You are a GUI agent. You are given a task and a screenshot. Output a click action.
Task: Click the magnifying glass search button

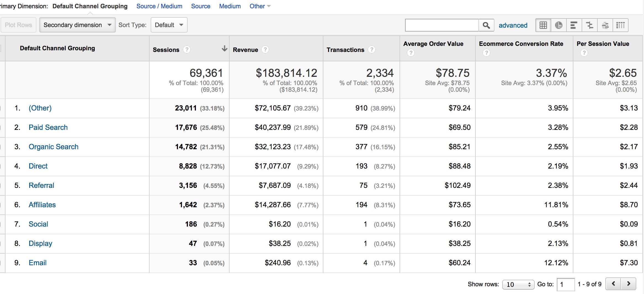pyautogui.click(x=486, y=25)
